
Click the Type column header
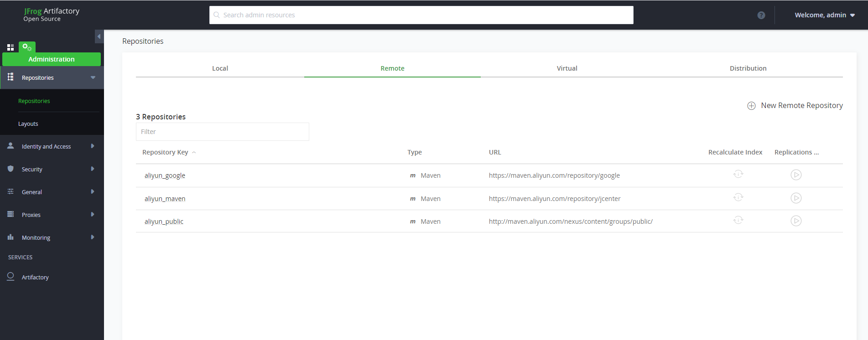pos(414,152)
